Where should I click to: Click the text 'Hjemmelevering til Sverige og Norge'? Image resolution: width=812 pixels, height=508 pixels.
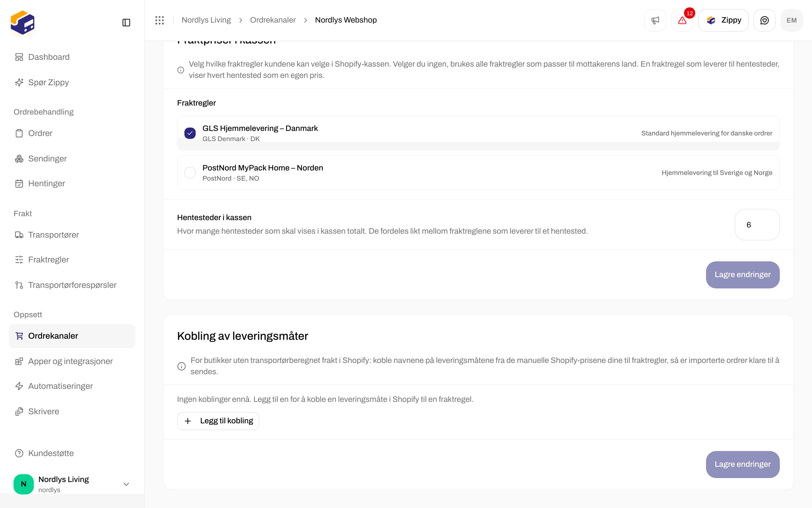pos(717,173)
